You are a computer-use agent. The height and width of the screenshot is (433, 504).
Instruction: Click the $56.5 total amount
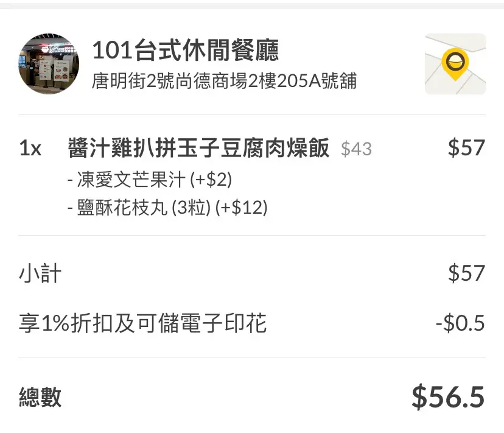point(448,397)
